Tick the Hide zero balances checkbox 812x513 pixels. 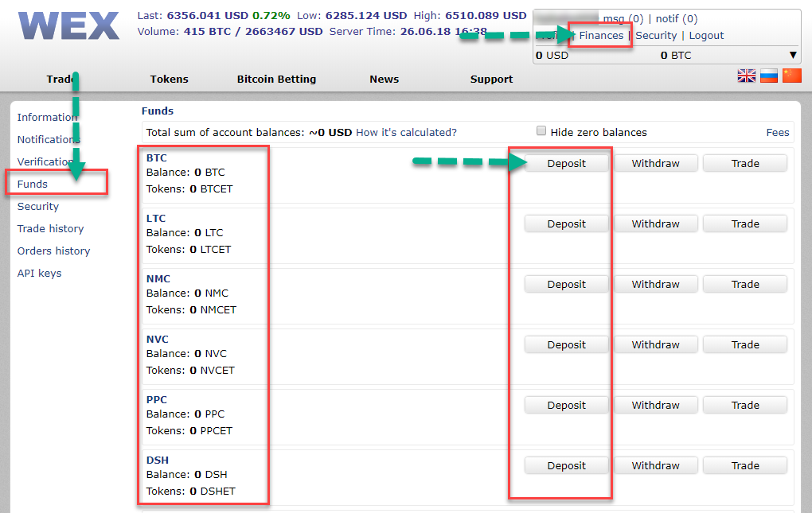pyautogui.click(x=541, y=131)
